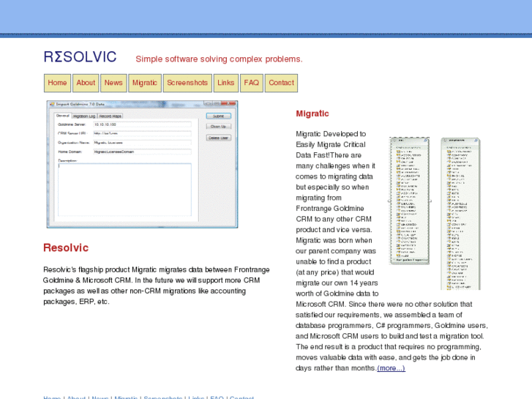Visit the Links navigation tab

226,83
